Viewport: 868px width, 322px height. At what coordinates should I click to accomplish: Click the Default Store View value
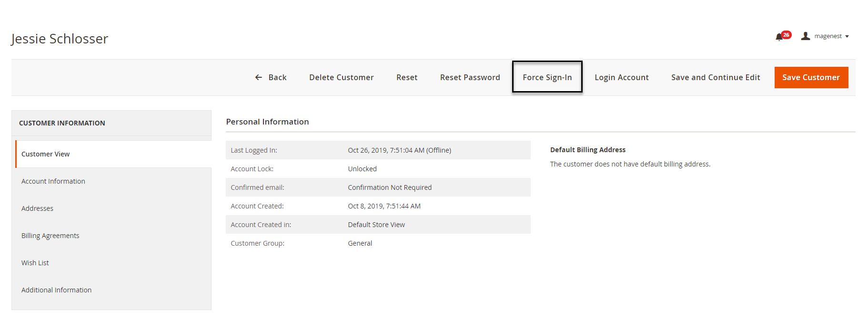(376, 225)
